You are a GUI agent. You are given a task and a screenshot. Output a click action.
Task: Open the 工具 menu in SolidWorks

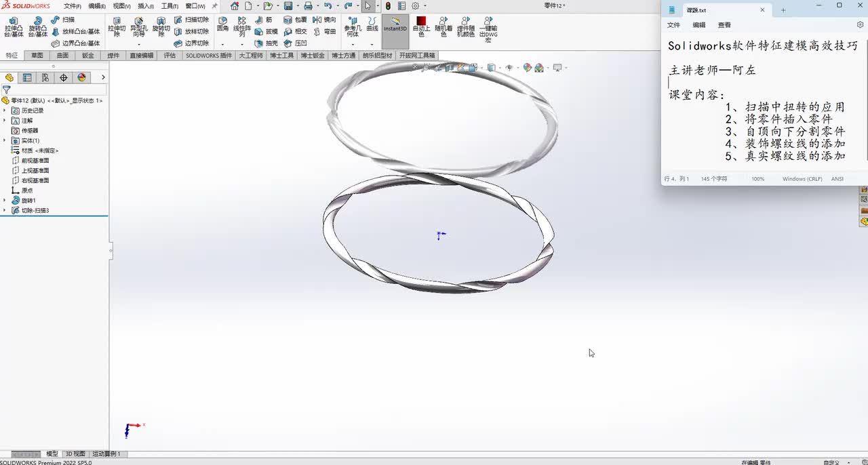(170, 6)
